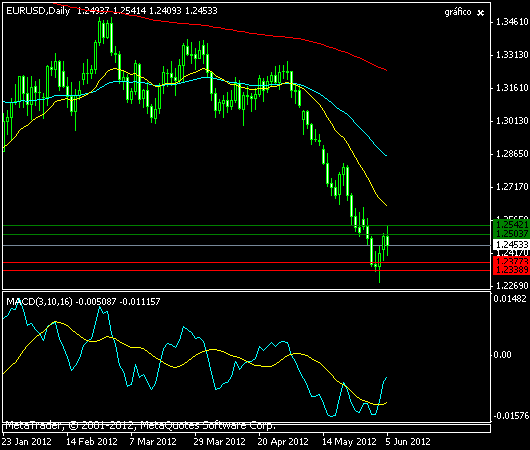Click the MACD values -0.005087 -0.011157

(118, 301)
